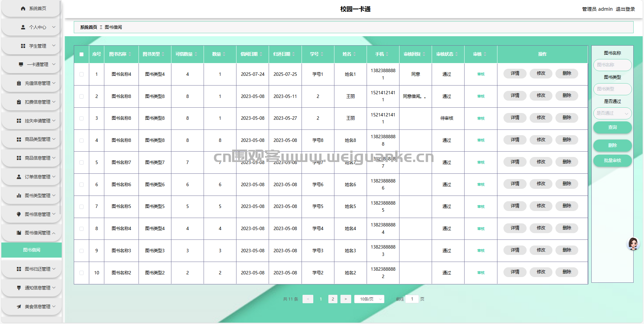Screen dimensions: 644x324
Task: Sort by 图书名称 column arrows
Action: (130, 54)
